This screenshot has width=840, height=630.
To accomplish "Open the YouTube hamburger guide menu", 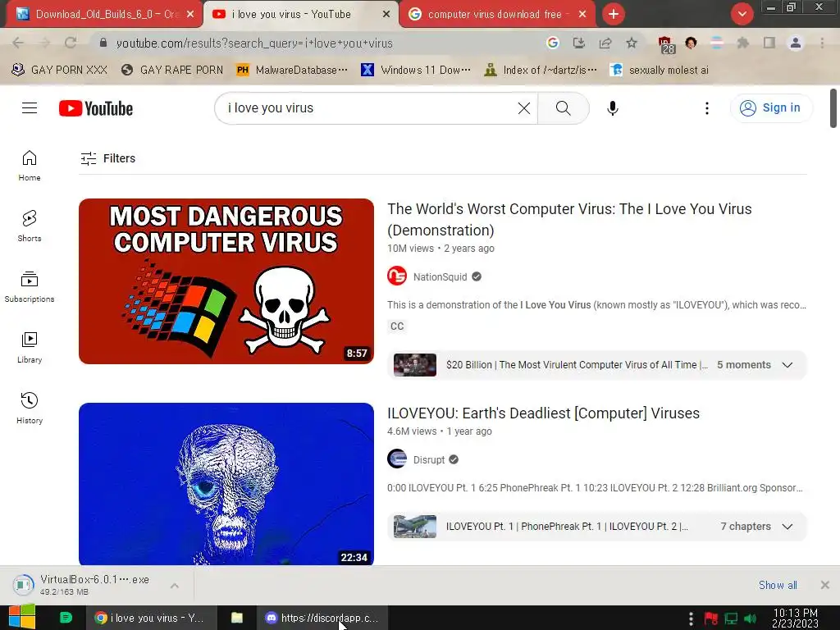I will point(30,108).
